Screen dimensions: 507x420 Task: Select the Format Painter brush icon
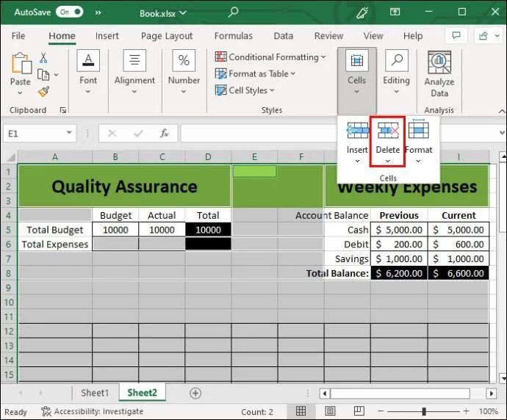(x=43, y=92)
